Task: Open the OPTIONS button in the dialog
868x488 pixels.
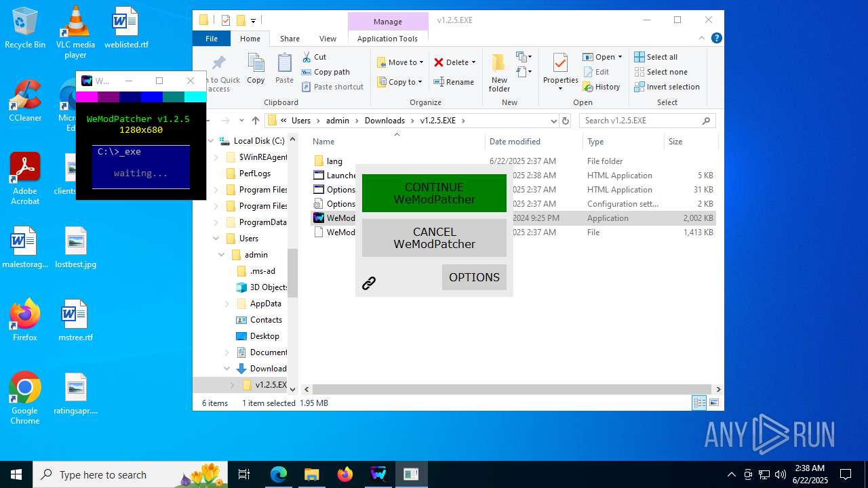Action: (474, 277)
